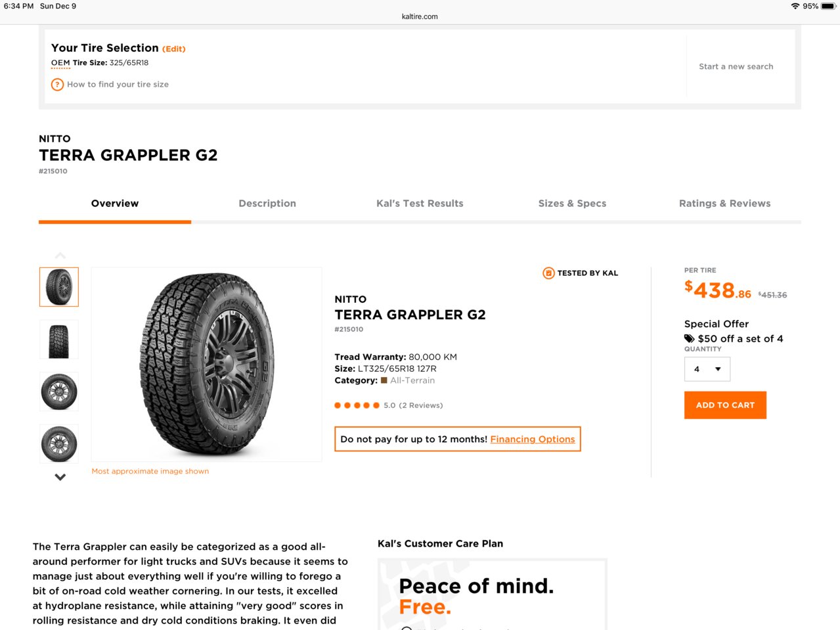Click the brown All-Terrain category swatch
The width and height of the screenshot is (840, 630).
pos(384,380)
